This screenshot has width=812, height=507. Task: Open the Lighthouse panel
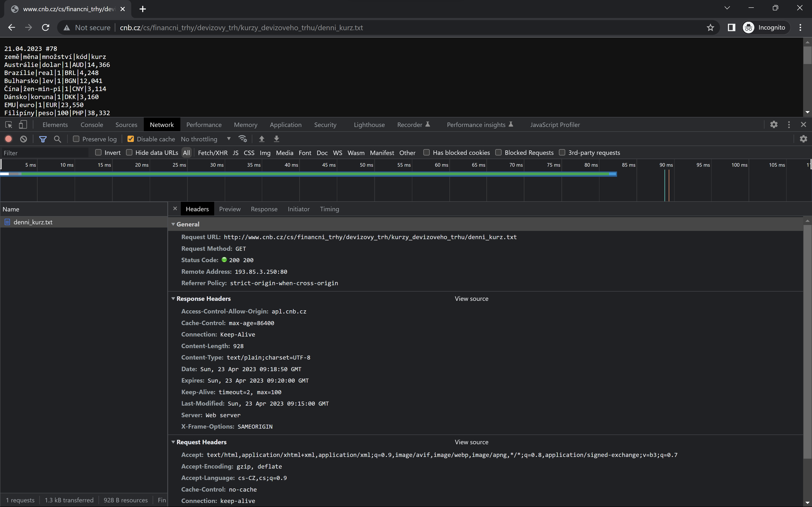tap(369, 124)
